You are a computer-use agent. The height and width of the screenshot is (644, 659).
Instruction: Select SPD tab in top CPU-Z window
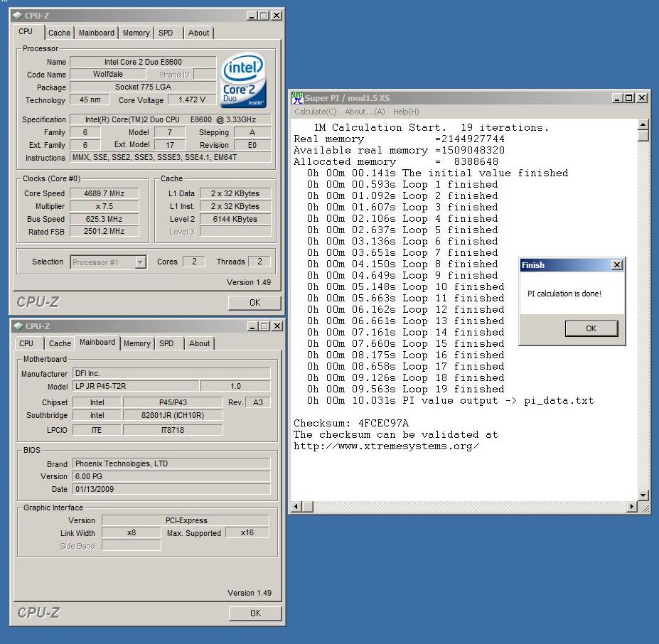(166, 33)
